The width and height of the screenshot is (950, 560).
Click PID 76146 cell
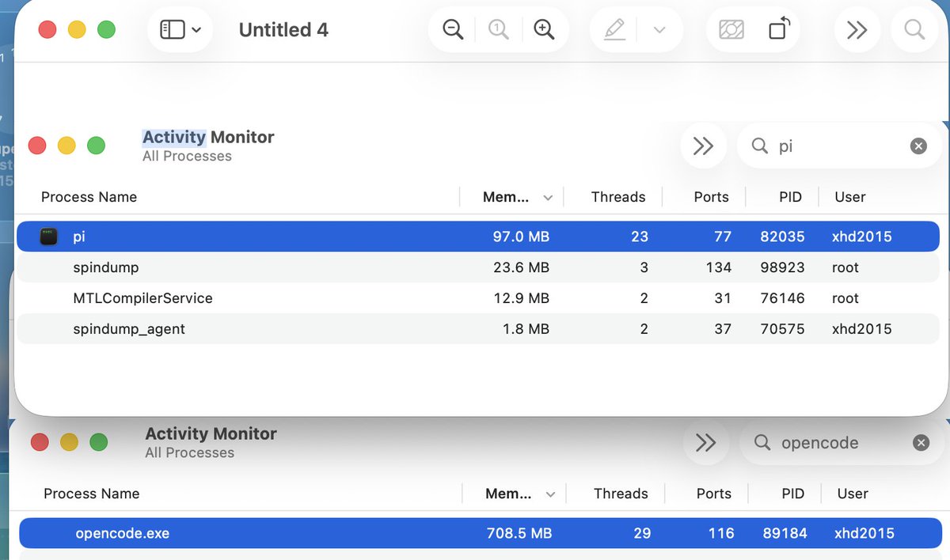[782, 298]
